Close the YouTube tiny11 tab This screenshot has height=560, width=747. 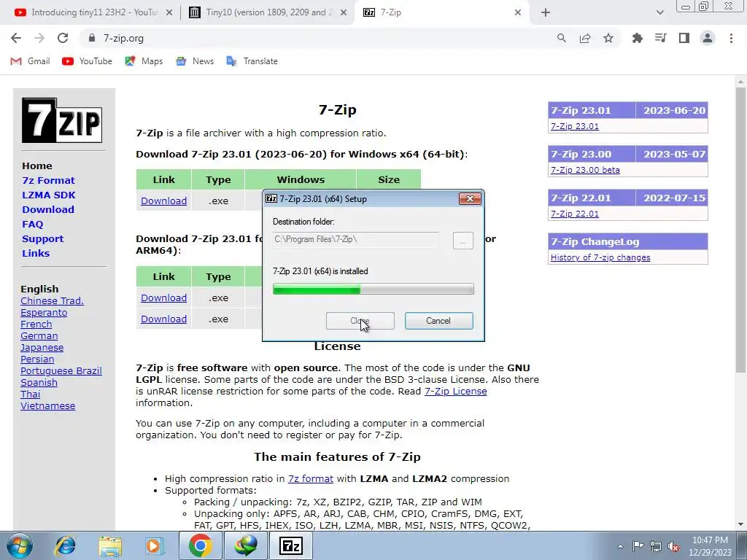[x=169, y=13]
